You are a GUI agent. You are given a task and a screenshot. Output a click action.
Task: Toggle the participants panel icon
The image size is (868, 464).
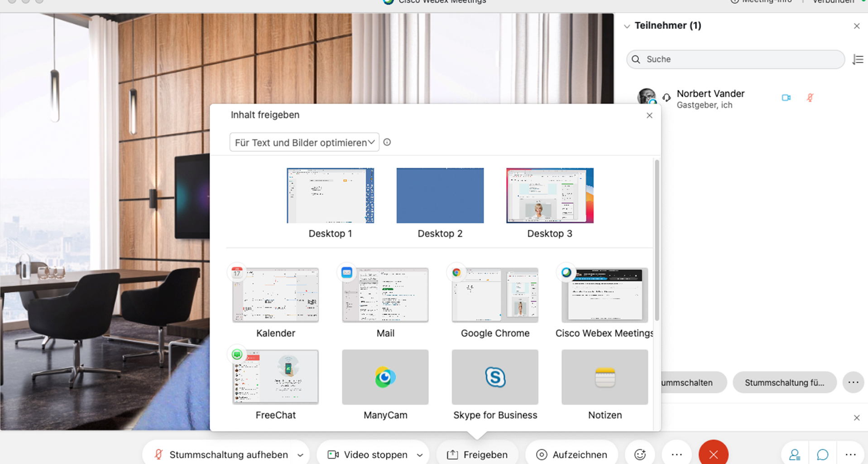pyautogui.click(x=795, y=454)
